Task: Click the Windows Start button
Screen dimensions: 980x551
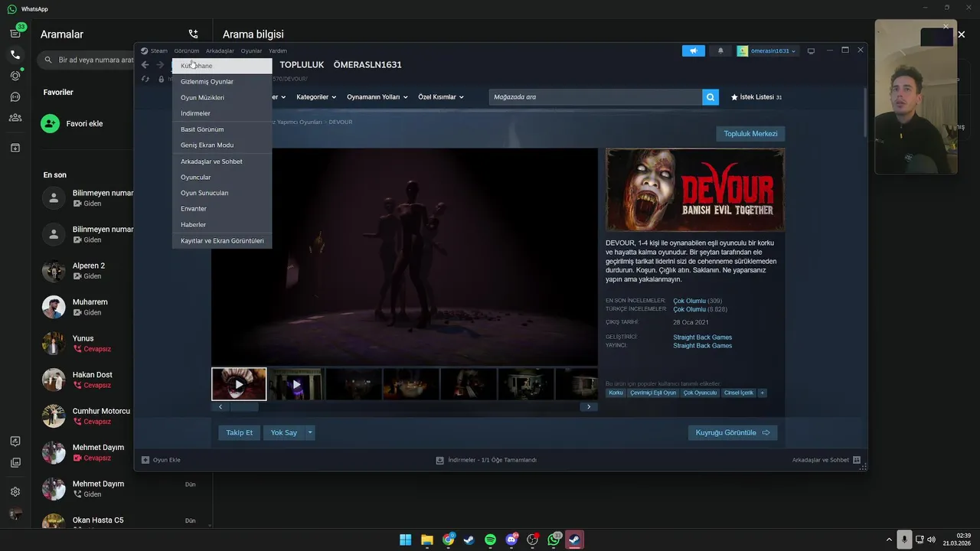Action: click(x=406, y=540)
